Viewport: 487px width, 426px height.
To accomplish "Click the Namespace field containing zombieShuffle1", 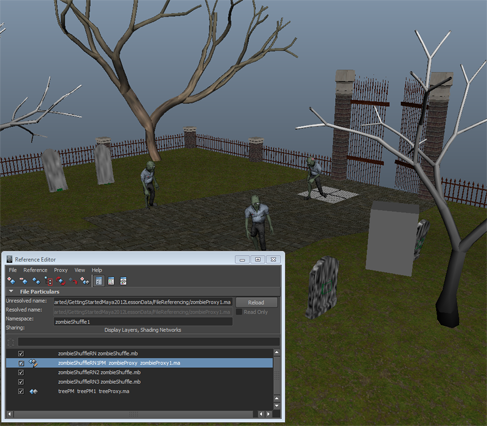I will 143,322.
